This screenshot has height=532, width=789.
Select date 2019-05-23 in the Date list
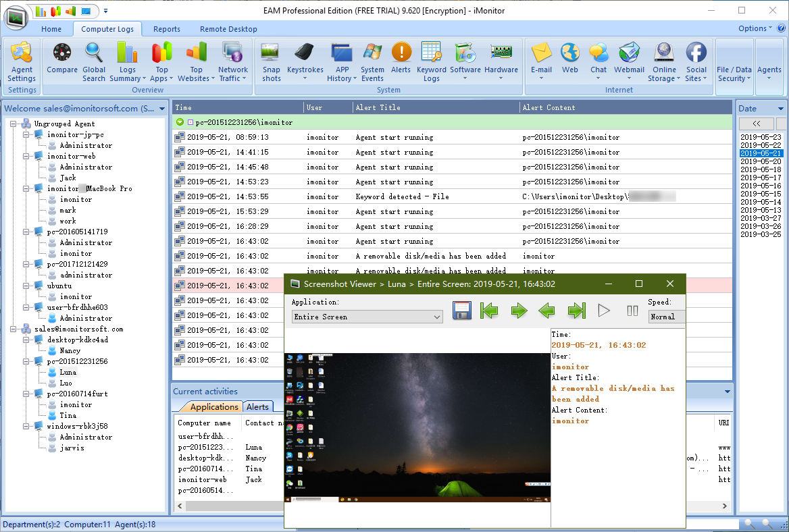(x=761, y=137)
